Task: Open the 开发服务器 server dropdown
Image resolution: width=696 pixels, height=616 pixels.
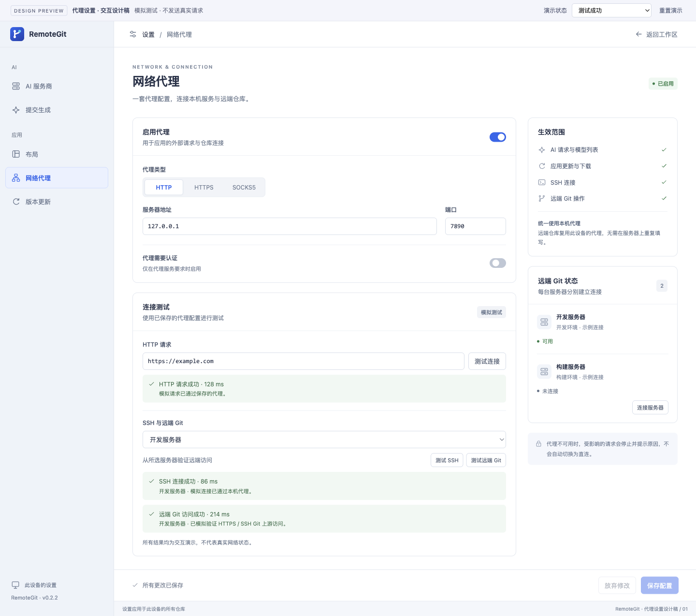Action: click(x=324, y=440)
